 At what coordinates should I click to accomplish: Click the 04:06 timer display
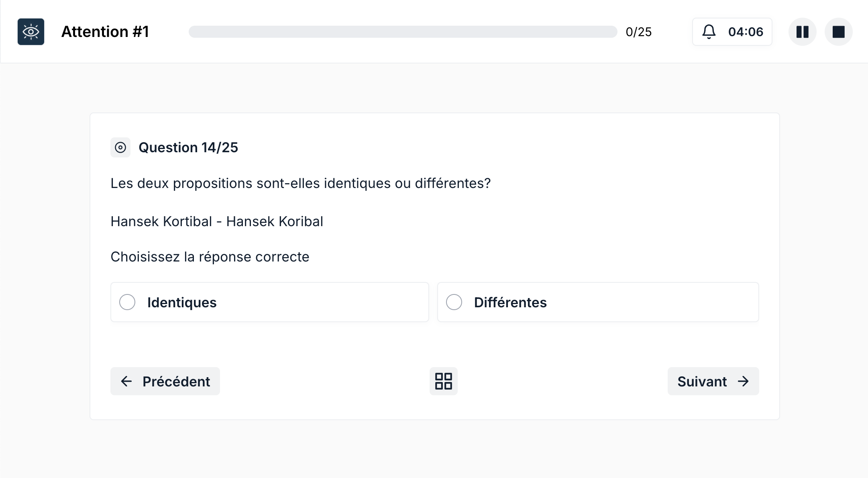tap(745, 31)
